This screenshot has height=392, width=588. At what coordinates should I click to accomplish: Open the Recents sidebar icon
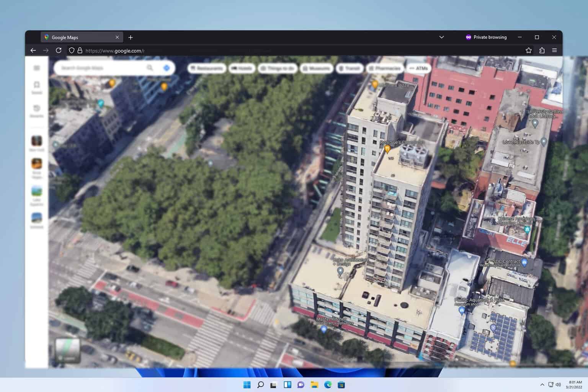point(37,111)
